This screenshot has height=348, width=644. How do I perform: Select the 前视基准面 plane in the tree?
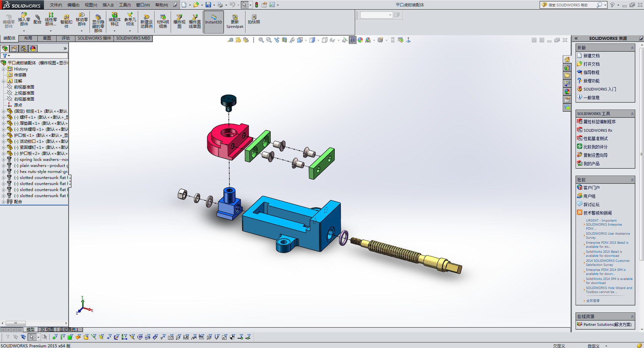point(24,87)
